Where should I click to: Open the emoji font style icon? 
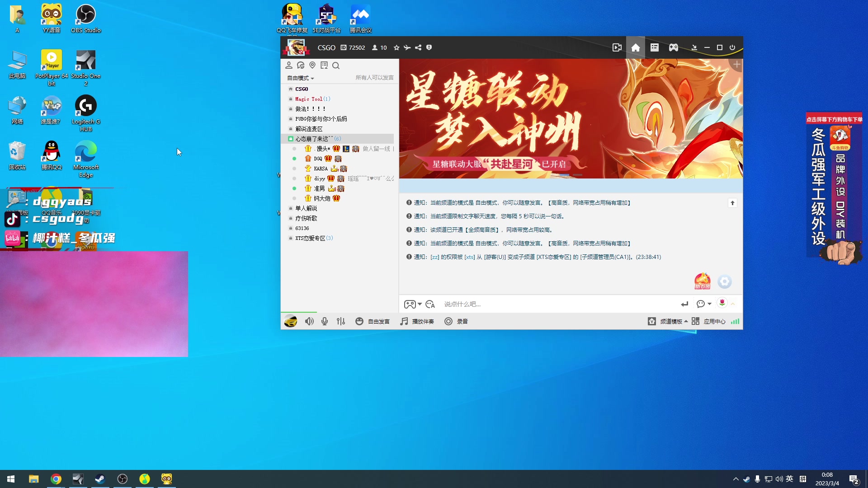430,304
